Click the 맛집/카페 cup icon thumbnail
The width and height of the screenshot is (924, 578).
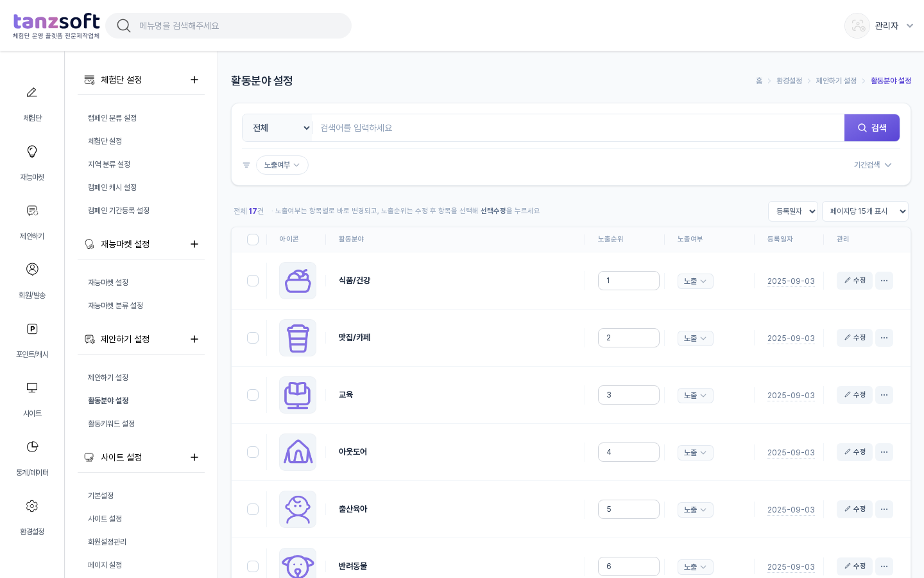298,338
